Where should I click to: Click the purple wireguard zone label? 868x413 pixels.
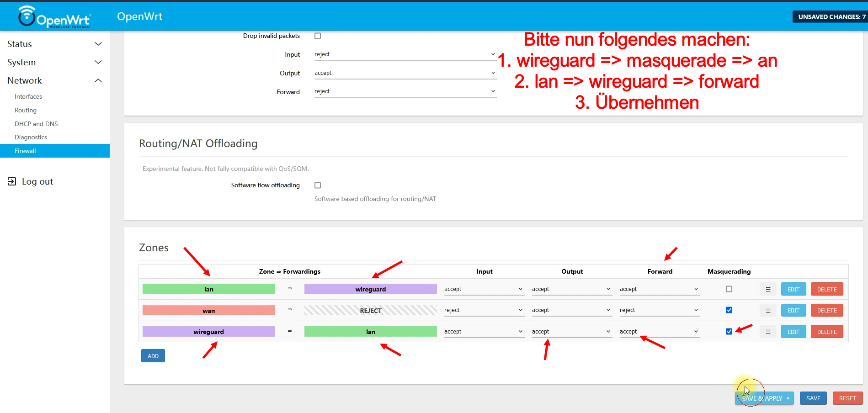click(x=208, y=332)
